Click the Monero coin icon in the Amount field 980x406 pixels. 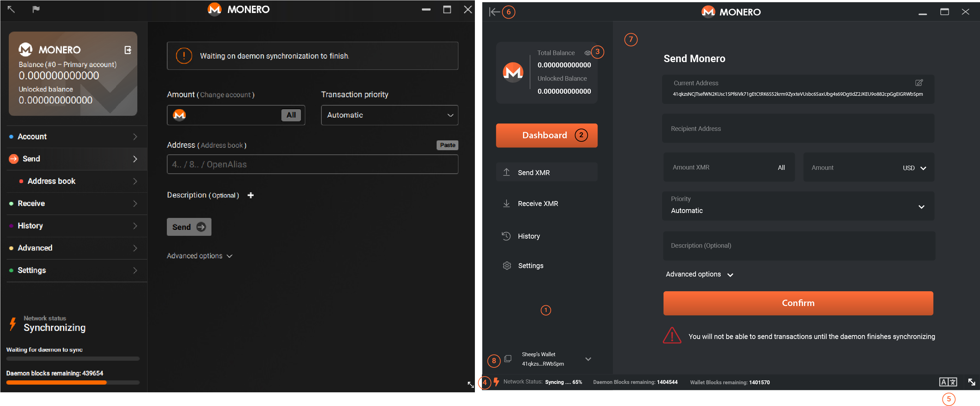point(179,115)
